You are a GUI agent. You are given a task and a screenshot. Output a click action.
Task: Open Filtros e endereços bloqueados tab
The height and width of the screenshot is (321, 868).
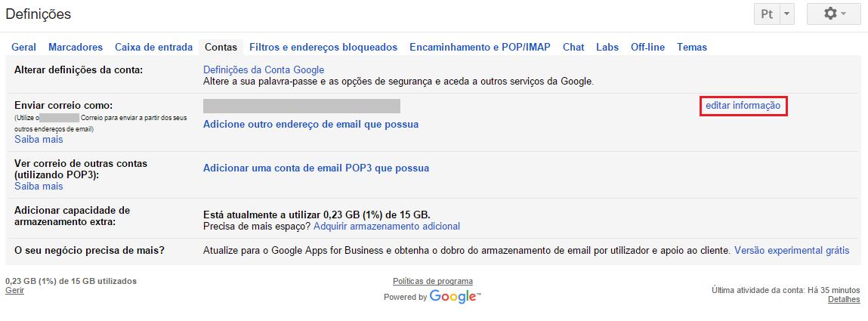tap(323, 47)
